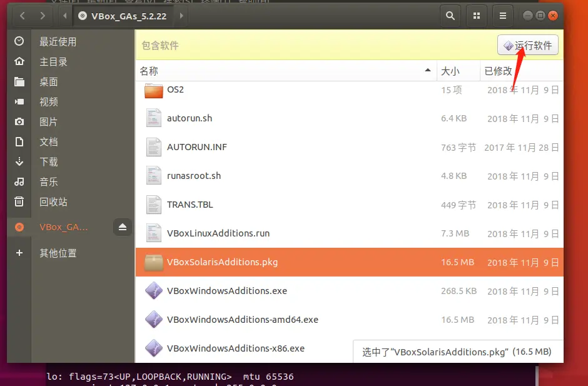Select the VBoxWindowsAdditions-x86.exe icon
This screenshot has height=386, width=588.
tap(154, 348)
